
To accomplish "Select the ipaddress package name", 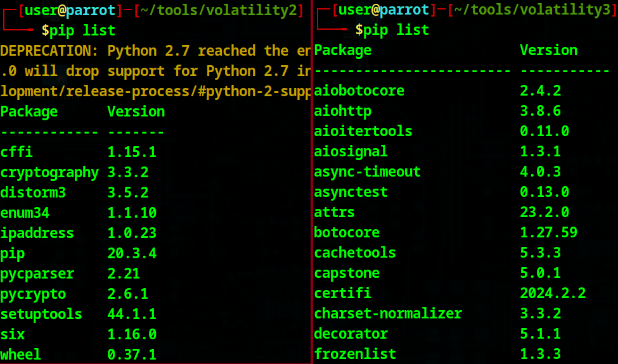I will click(37, 234).
